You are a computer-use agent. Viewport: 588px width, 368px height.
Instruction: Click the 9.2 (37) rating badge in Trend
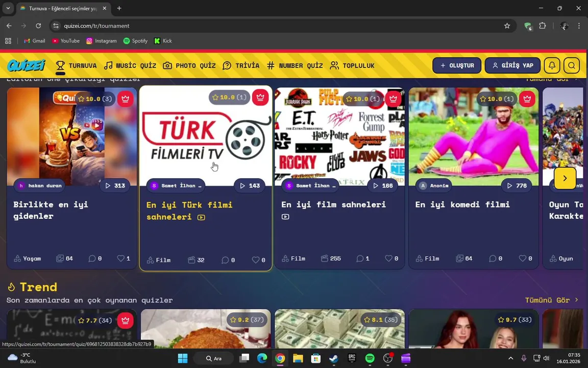[x=247, y=319]
